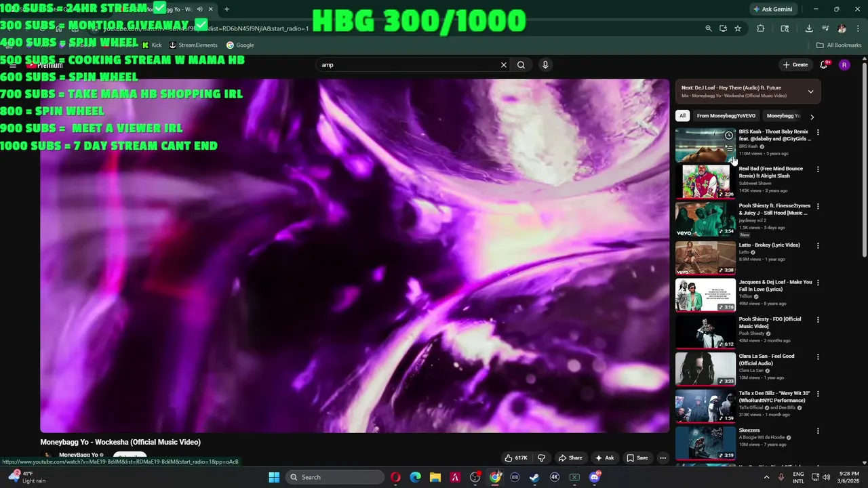Screen dimensions: 868x488
Task: Select the All filter chip
Action: click(682, 116)
